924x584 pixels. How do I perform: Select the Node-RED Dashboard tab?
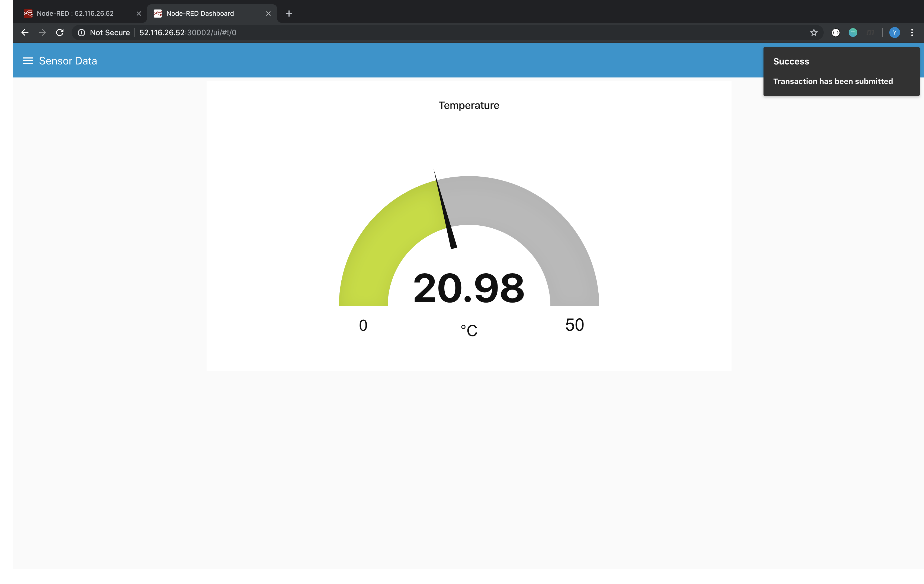click(x=200, y=14)
